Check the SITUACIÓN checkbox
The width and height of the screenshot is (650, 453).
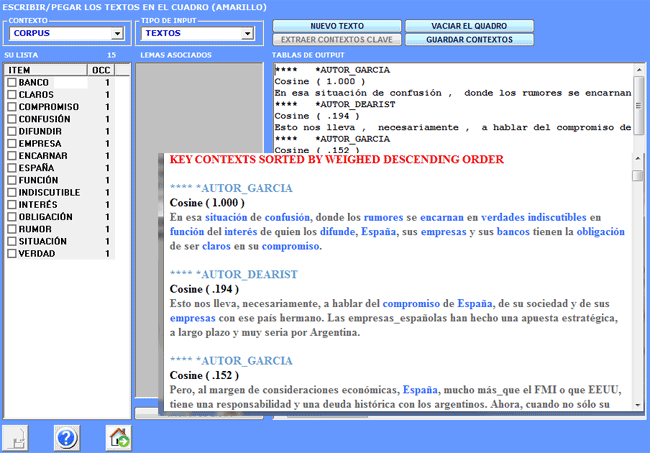click(12, 241)
